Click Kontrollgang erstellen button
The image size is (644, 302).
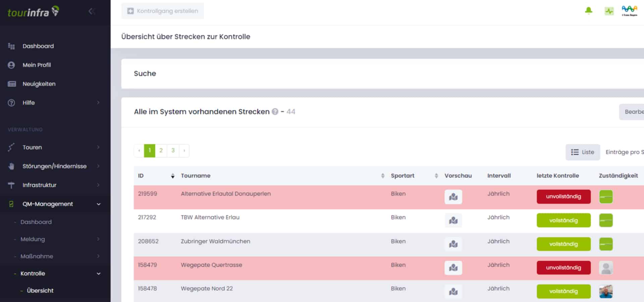click(x=163, y=11)
